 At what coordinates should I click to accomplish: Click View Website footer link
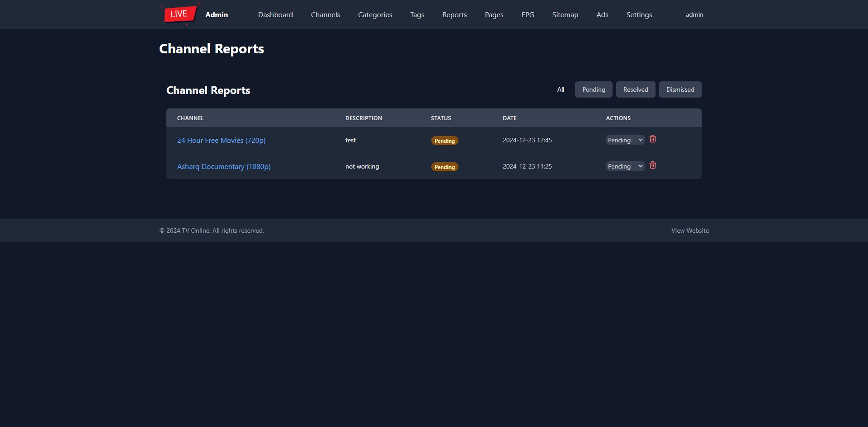pos(689,230)
